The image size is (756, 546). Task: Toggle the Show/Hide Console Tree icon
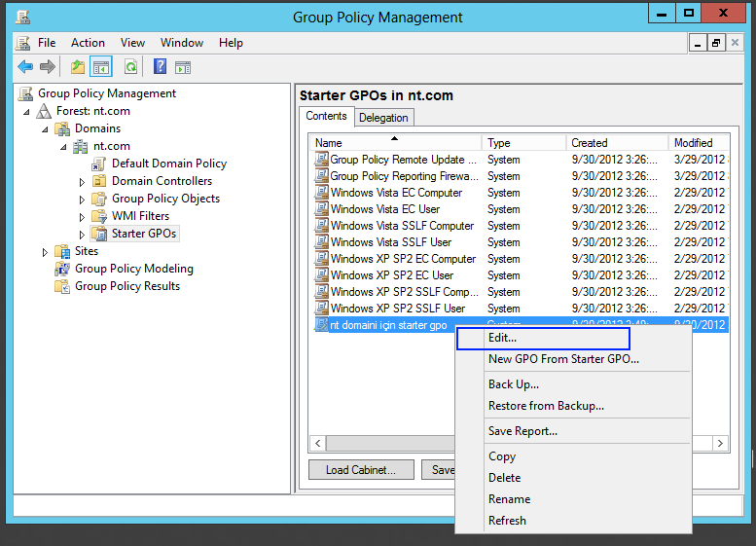[x=101, y=67]
